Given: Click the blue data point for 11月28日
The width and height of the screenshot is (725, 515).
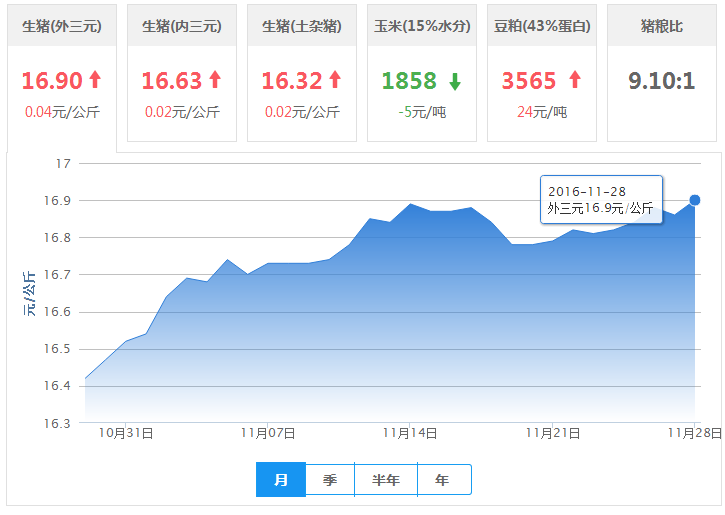Looking at the screenshot, I should pos(694,200).
